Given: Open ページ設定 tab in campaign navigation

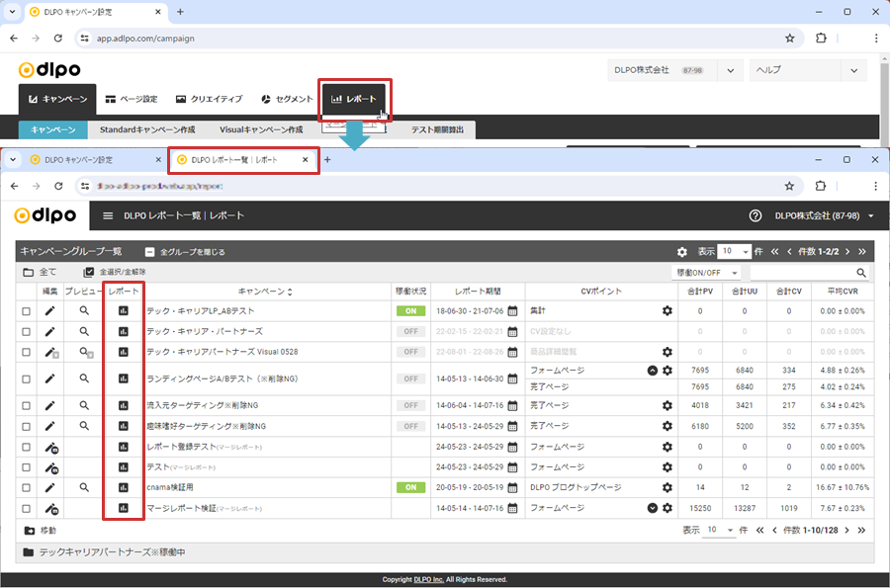Looking at the screenshot, I should click(132, 99).
